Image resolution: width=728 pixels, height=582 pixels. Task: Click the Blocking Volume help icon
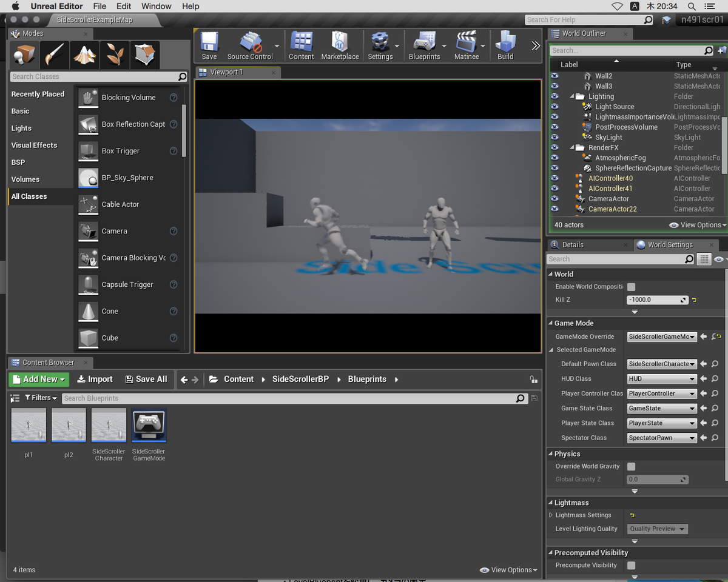point(174,98)
